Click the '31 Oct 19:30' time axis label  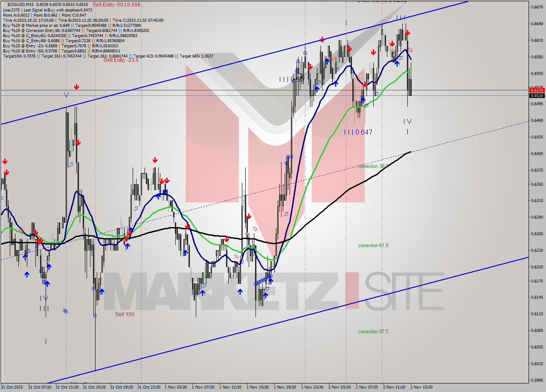point(122,387)
